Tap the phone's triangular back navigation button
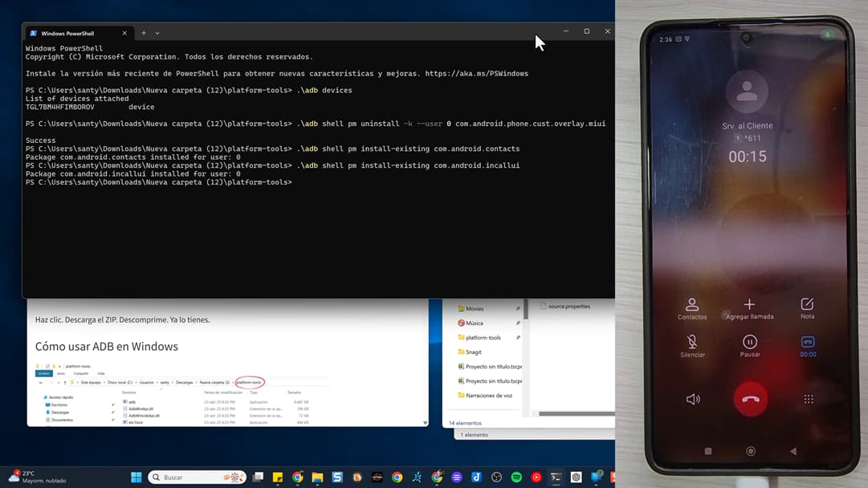This screenshot has height=488, width=868. tap(793, 451)
